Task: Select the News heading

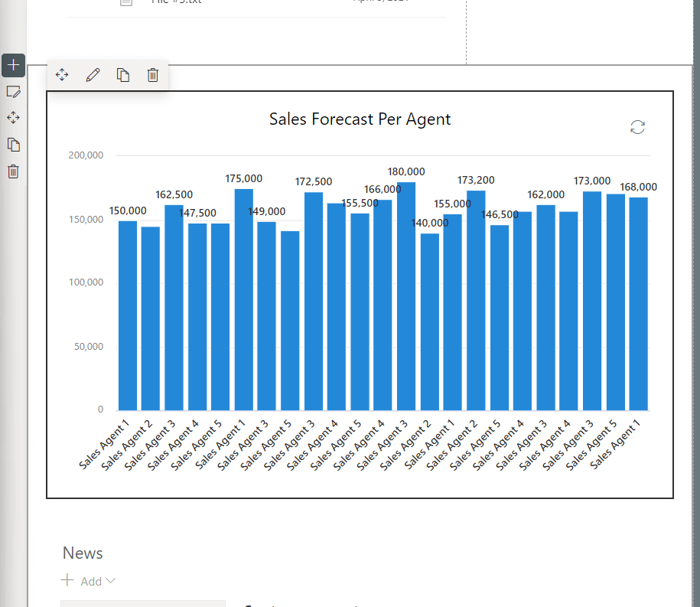Action: tap(83, 553)
